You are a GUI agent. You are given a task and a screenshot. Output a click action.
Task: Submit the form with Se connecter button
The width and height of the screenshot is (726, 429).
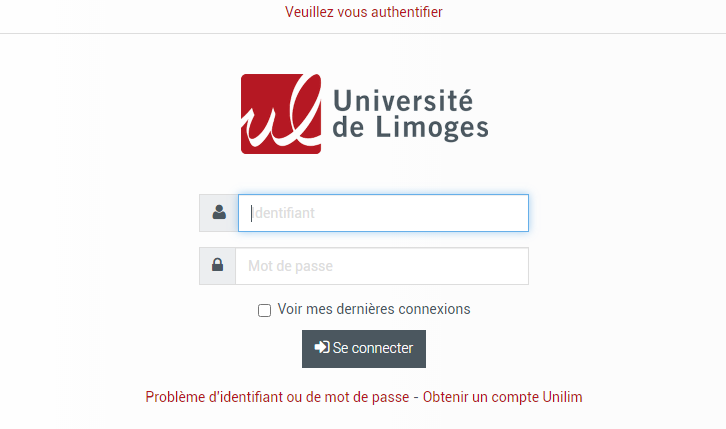tap(364, 349)
